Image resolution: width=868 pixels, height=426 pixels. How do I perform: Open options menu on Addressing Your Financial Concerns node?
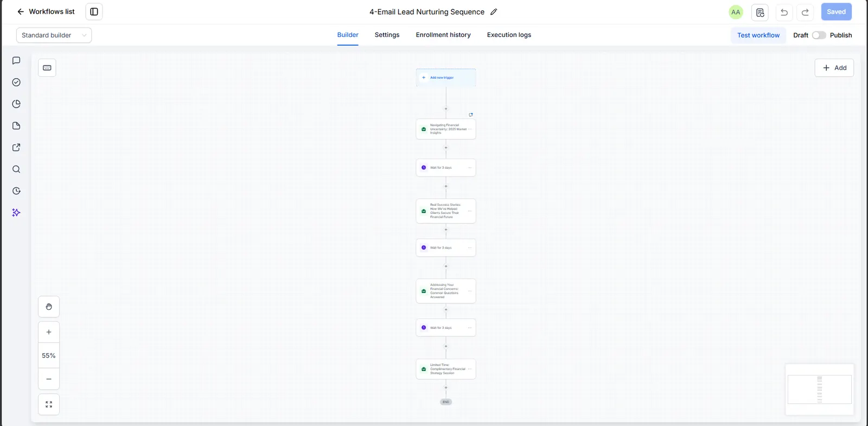tap(470, 291)
